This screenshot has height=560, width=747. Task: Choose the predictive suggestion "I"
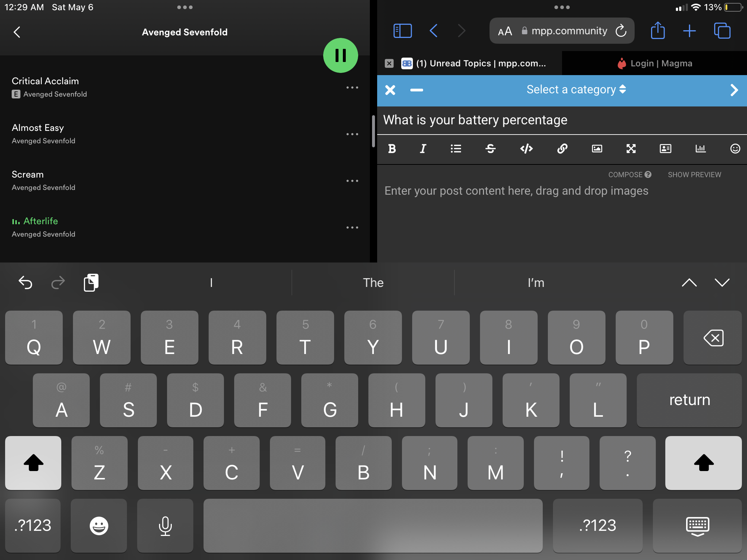(211, 283)
